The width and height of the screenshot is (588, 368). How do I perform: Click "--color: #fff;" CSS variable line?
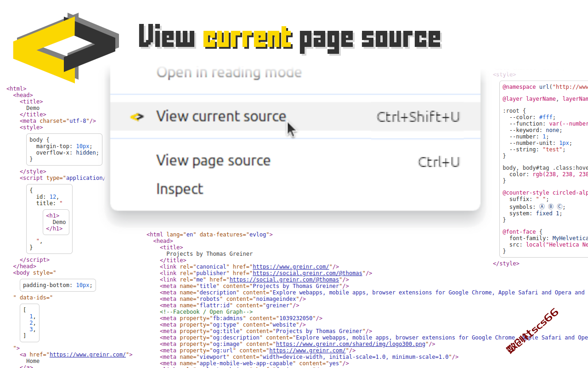point(532,117)
